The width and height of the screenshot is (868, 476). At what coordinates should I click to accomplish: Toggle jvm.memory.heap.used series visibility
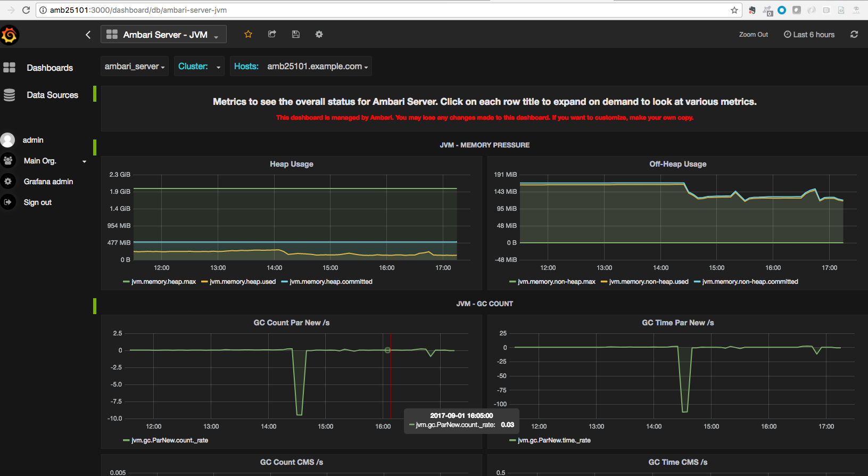click(x=242, y=282)
